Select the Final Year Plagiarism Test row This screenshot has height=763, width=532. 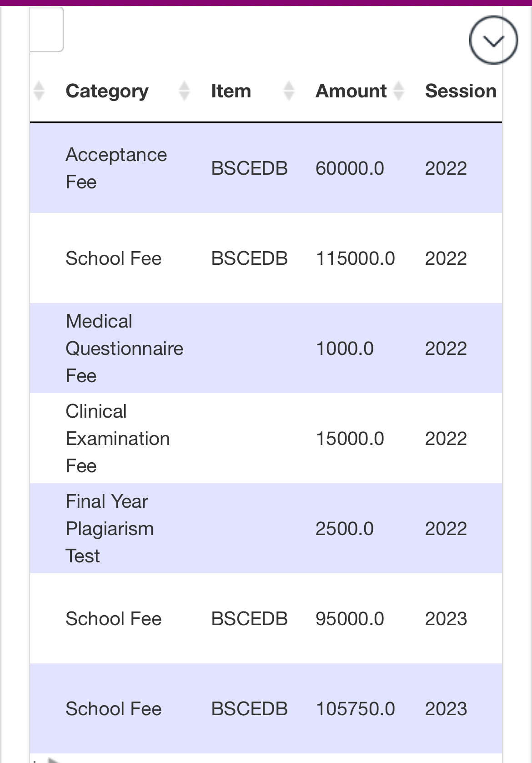[x=266, y=529]
